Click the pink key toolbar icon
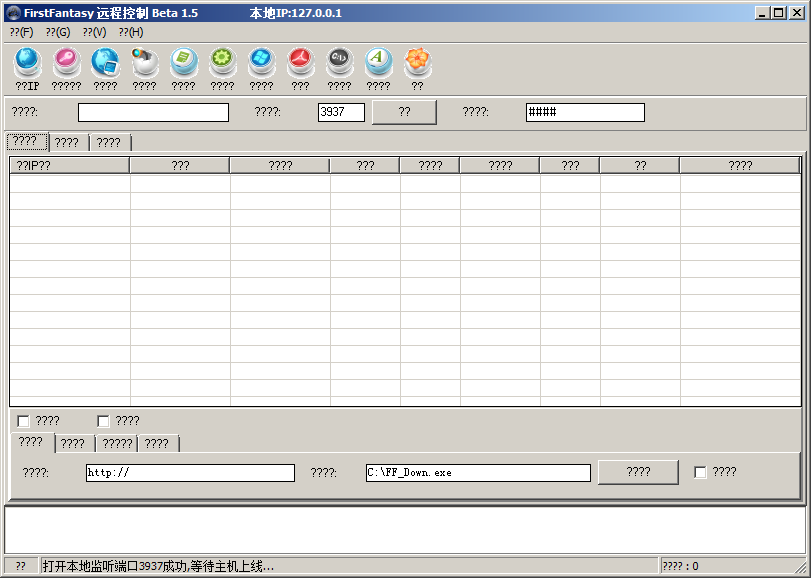 pos(66,62)
